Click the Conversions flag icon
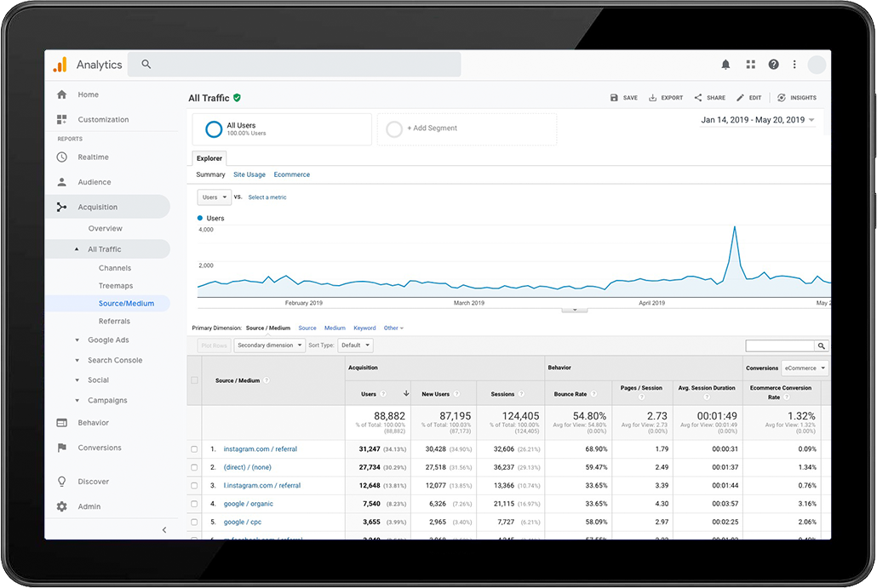The width and height of the screenshot is (877, 588). pos(61,447)
